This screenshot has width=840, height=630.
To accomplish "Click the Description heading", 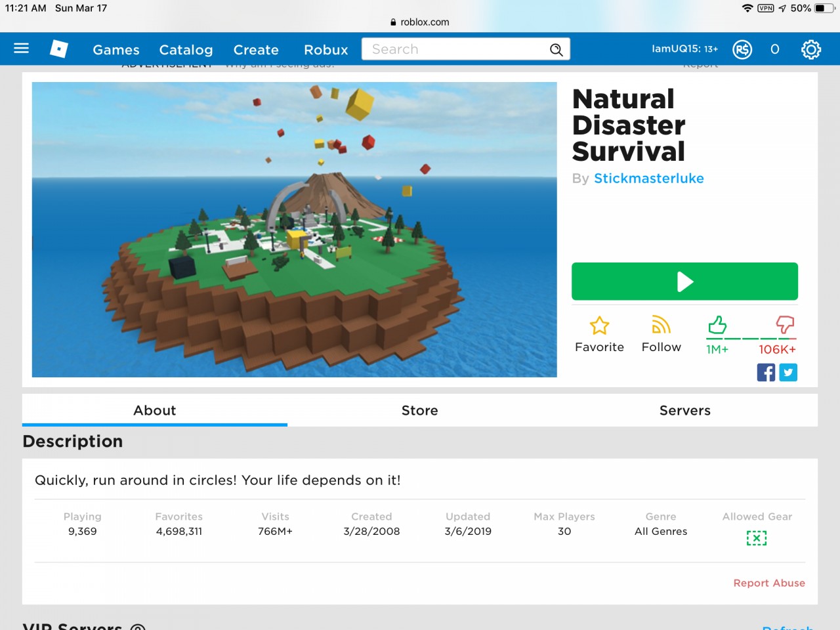I will pos(73,441).
